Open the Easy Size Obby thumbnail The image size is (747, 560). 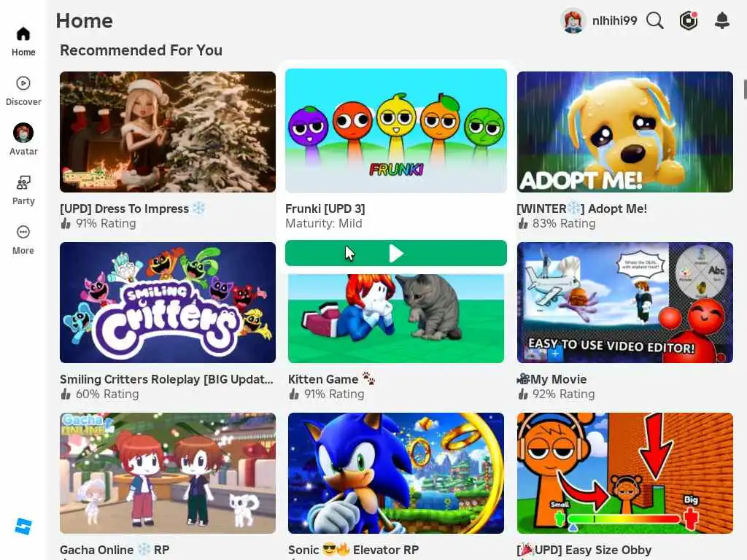625,472
